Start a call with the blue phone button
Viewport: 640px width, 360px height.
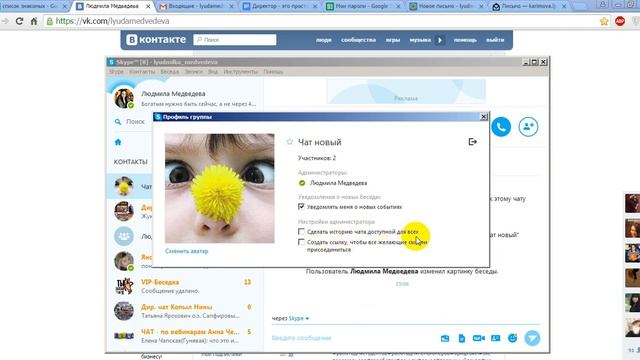[x=501, y=127]
